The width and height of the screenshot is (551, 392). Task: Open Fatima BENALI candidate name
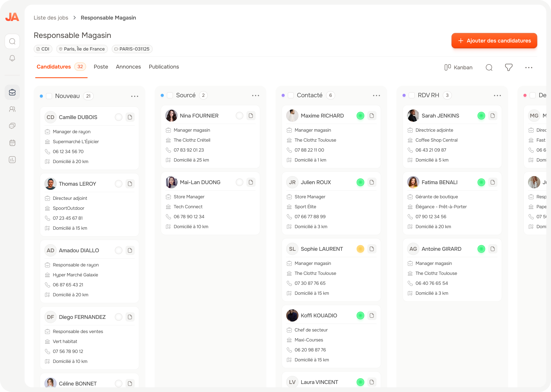point(439,182)
